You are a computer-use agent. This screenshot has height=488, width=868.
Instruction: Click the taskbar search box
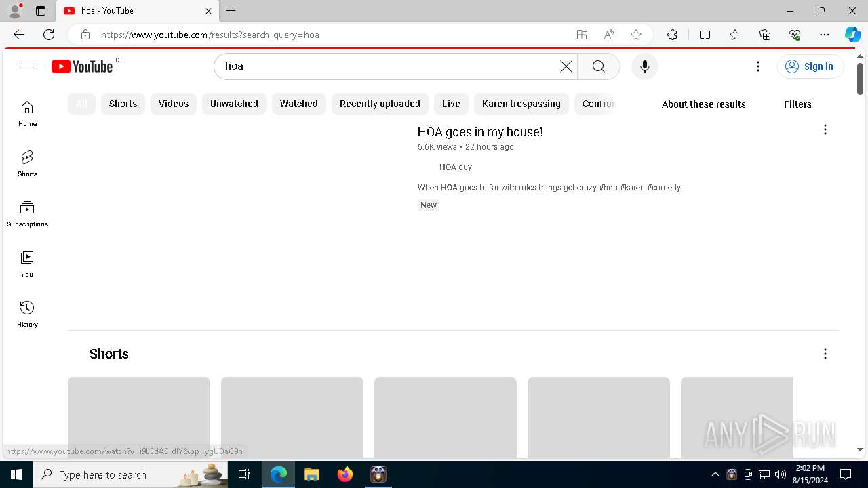pyautogui.click(x=131, y=474)
